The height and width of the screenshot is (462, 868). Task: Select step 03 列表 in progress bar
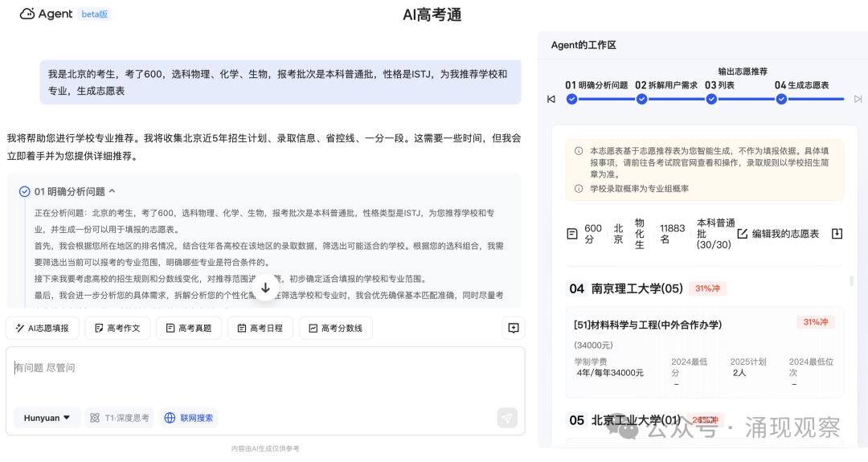tap(719, 85)
